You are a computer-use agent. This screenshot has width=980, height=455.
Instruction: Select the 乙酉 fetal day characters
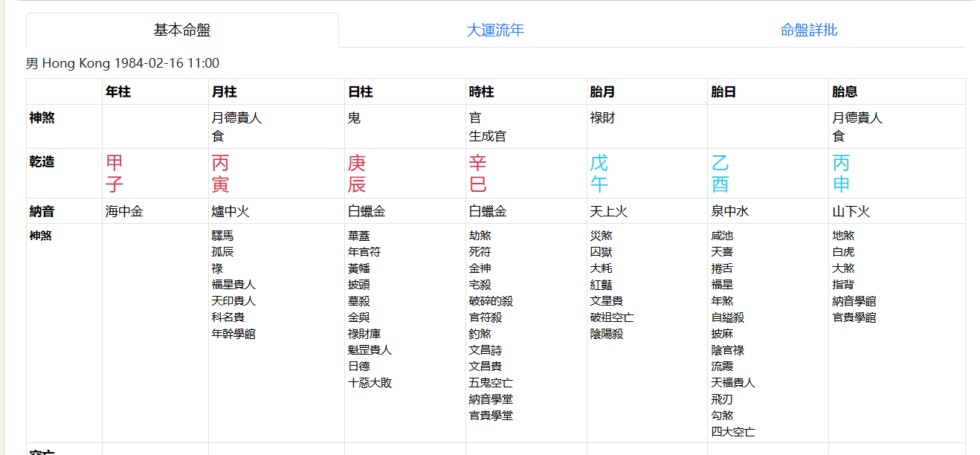click(718, 173)
